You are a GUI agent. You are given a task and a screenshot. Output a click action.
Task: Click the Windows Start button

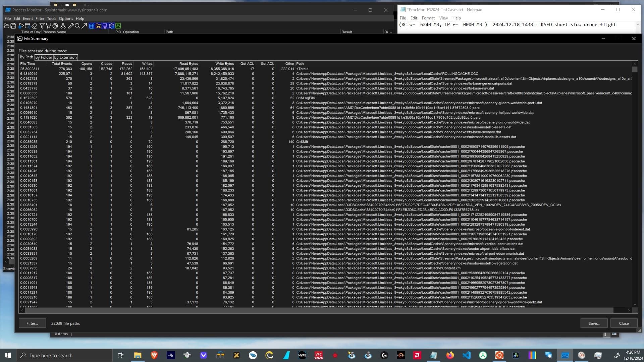8,355
